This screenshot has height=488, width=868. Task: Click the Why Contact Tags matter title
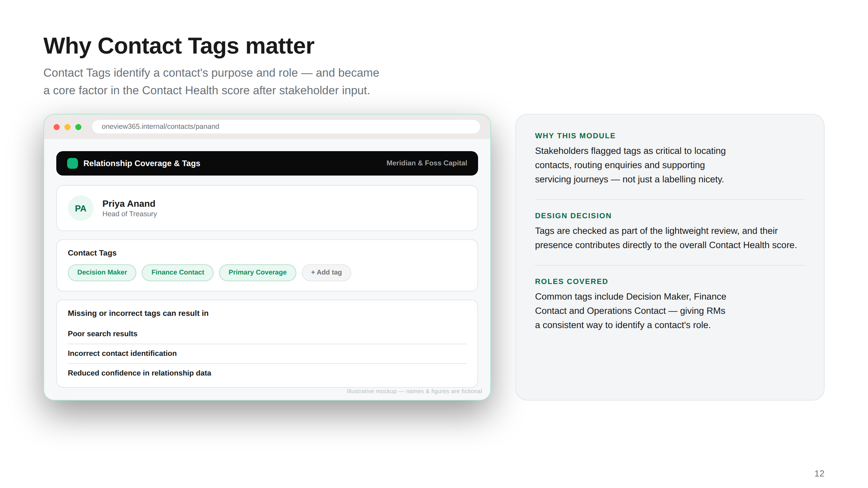click(179, 46)
